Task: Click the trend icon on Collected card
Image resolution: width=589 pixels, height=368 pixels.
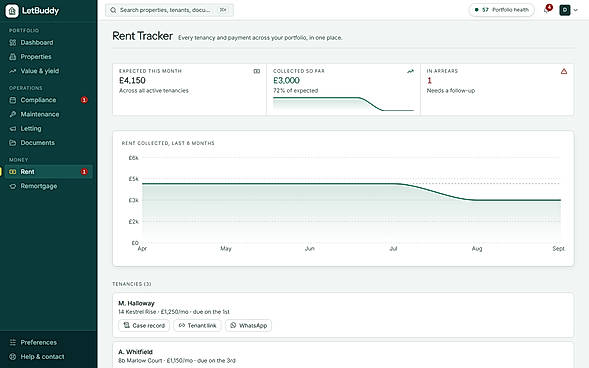Action: pyautogui.click(x=411, y=71)
